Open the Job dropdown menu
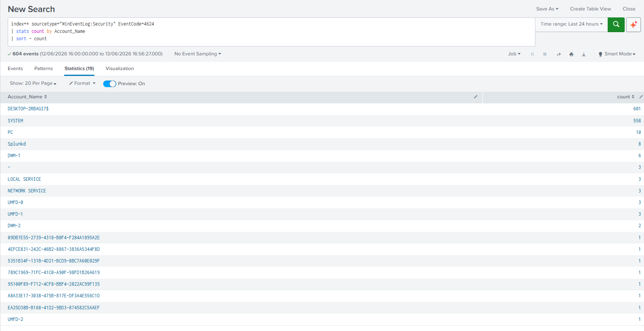The height and width of the screenshot is (331, 644). pyautogui.click(x=514, y=54)
